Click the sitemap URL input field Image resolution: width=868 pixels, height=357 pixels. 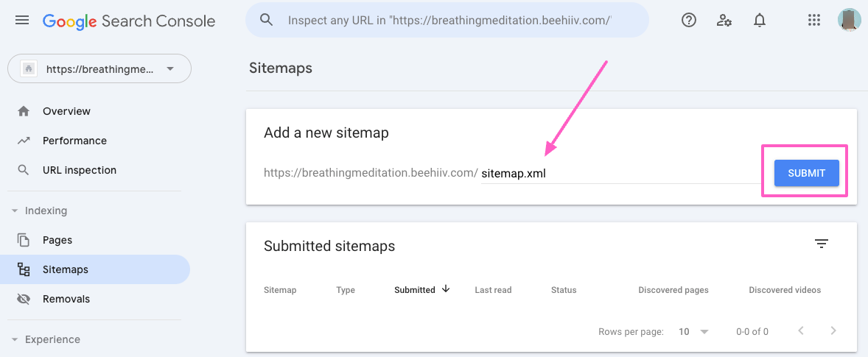point(619,174)
